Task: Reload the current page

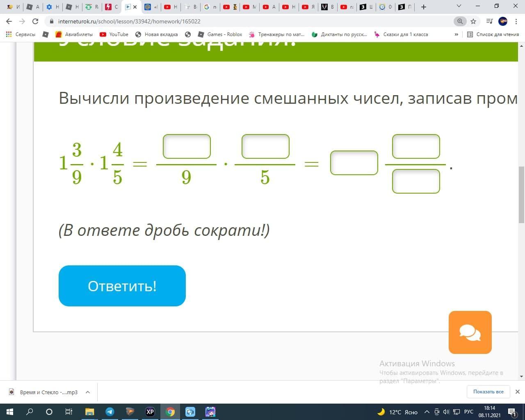Action: click(35, 21)
